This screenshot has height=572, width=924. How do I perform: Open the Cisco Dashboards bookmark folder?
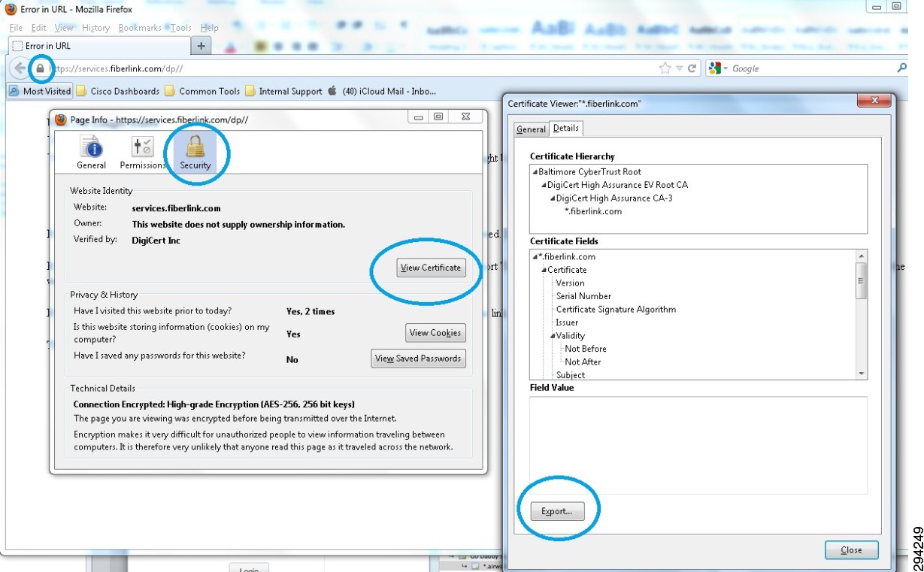click(118, 91)
